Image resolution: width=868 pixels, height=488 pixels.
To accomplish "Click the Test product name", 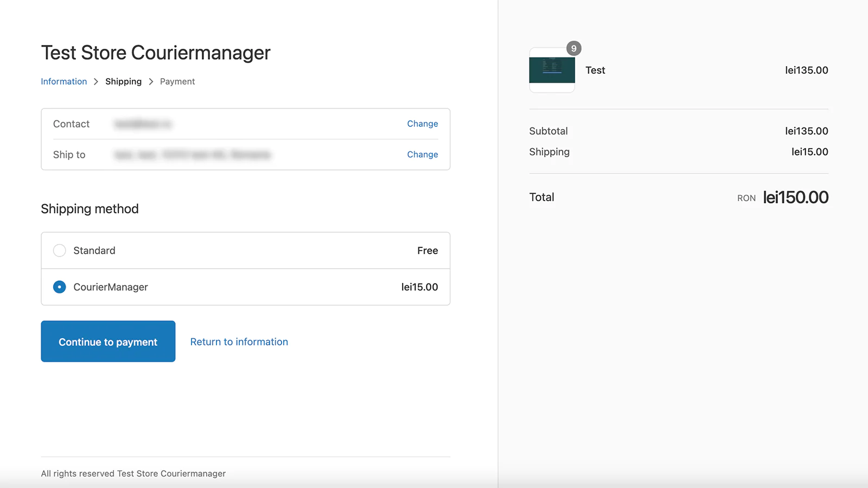I will tap(595, 70).
